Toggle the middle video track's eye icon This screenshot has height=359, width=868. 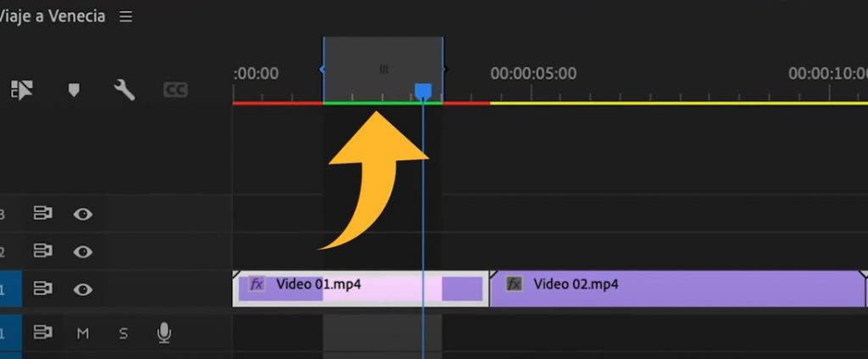(82, 252)
